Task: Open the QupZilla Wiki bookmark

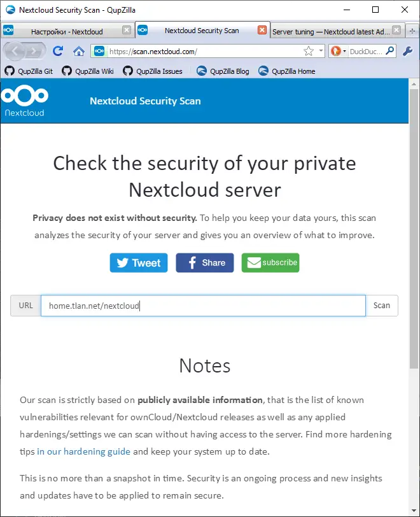Action: (x=88, y=71)
